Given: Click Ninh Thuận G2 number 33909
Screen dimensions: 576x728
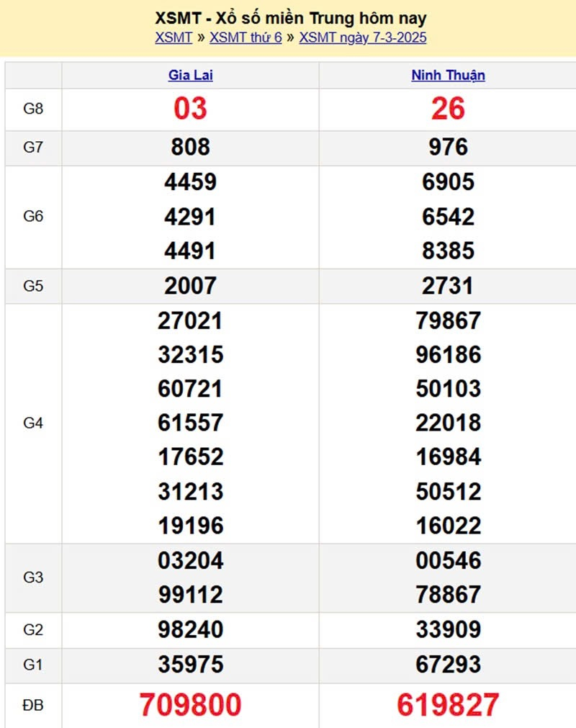Looking at the screenshot, I should [x=448, y=629].
